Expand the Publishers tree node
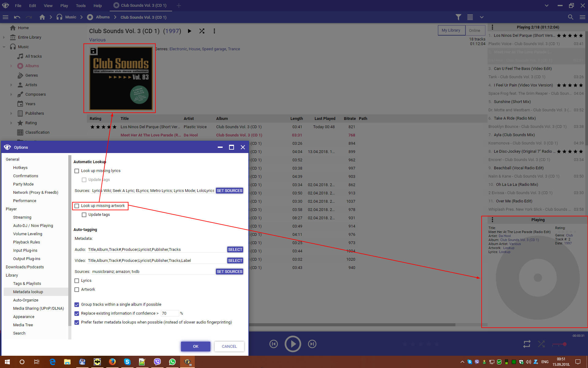This screenshot has width=588, height=368. click(11, 113)
